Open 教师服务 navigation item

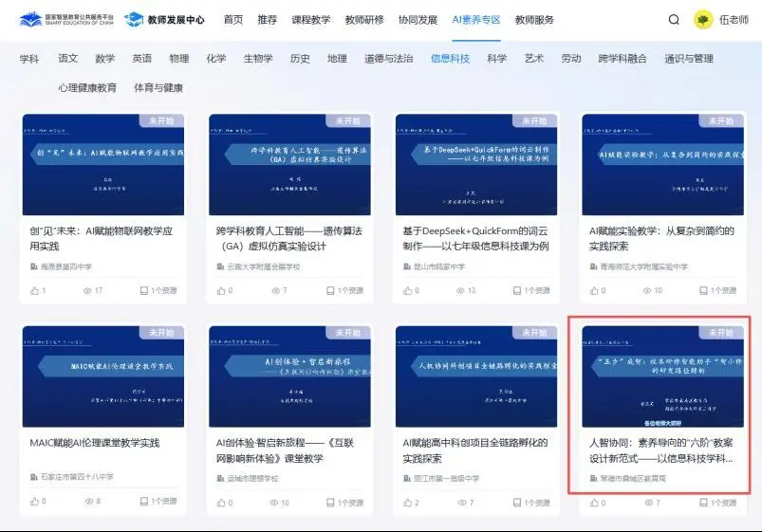pyautogui.click(x=534, y=20)
